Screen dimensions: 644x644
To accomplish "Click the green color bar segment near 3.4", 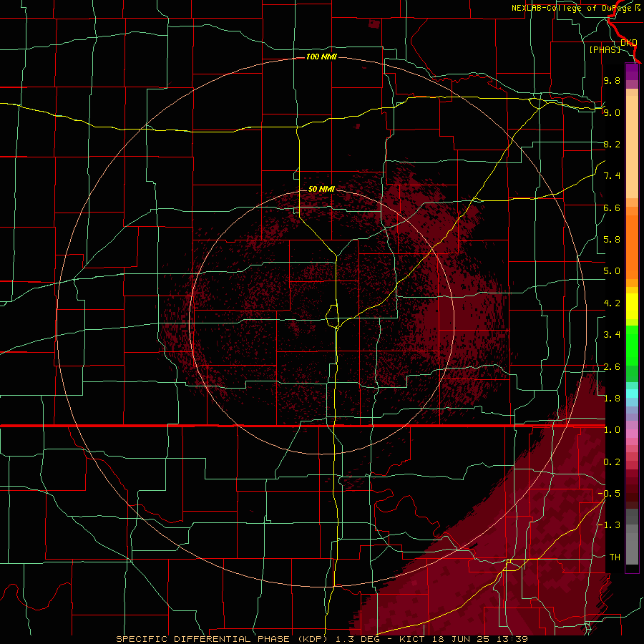I will (x=632, y=345).
